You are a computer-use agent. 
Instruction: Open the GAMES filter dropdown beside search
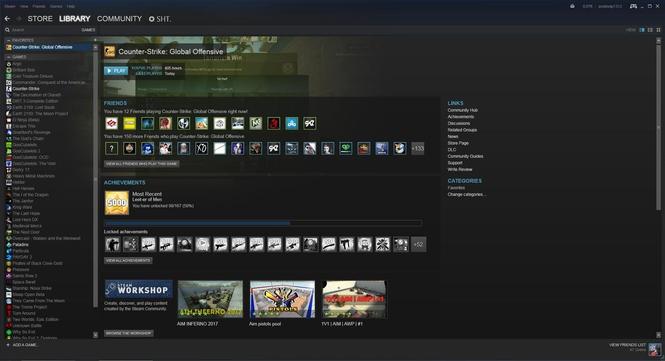click(88, 30)
